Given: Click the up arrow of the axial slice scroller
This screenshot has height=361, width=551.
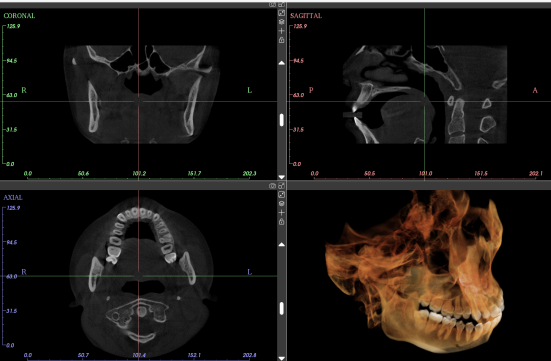Looking at the screenshot, I should tap(281, 244).
